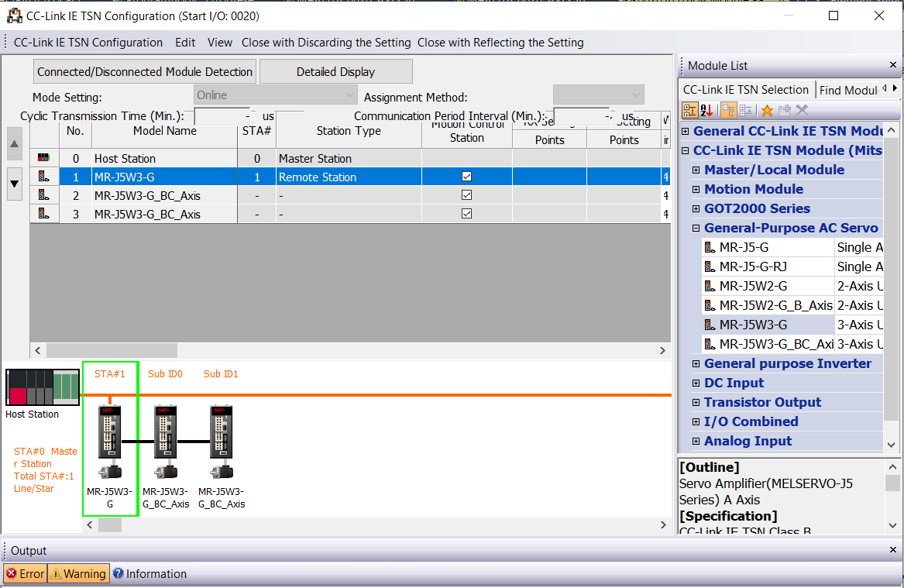Expand Master/Local Module node
This screenshot has width=904, height=588.
pyautogui.click(x=696, y=170)
